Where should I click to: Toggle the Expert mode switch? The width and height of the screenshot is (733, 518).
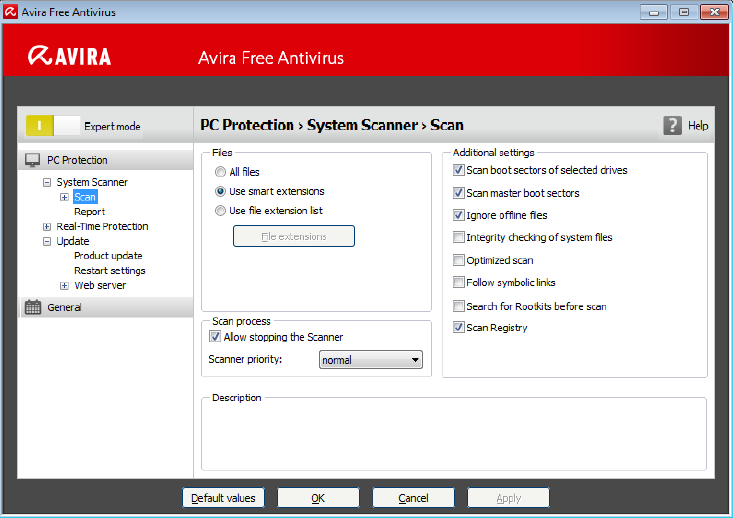coord(53,126)
